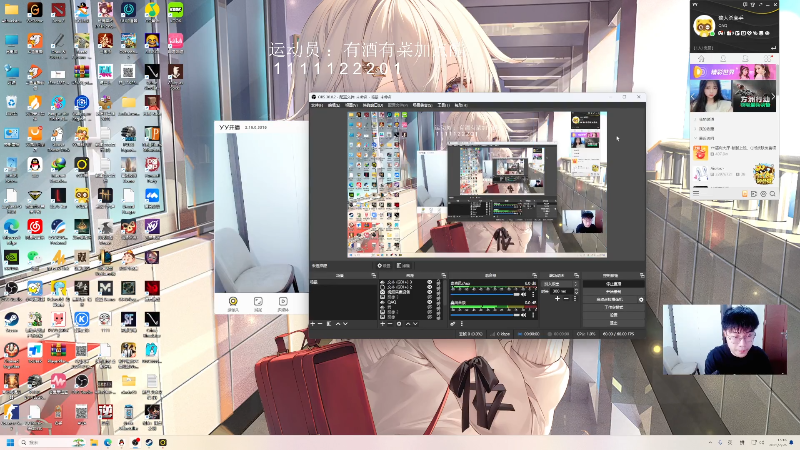This screenshot has width=800, height=450.
Task: Float the OBS Scenes dock
Action: coord(373,275)
